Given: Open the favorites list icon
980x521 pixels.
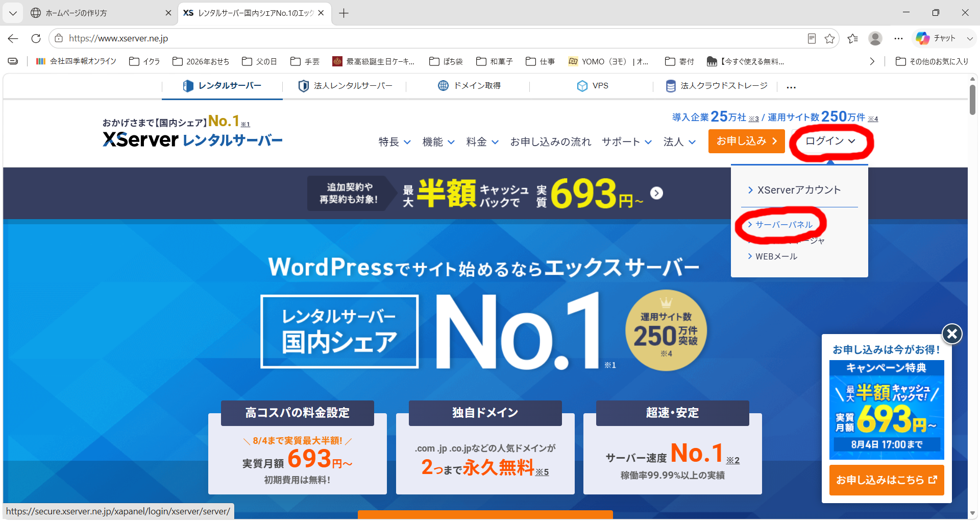Looking at the screenshot, I should click(852, 38).
